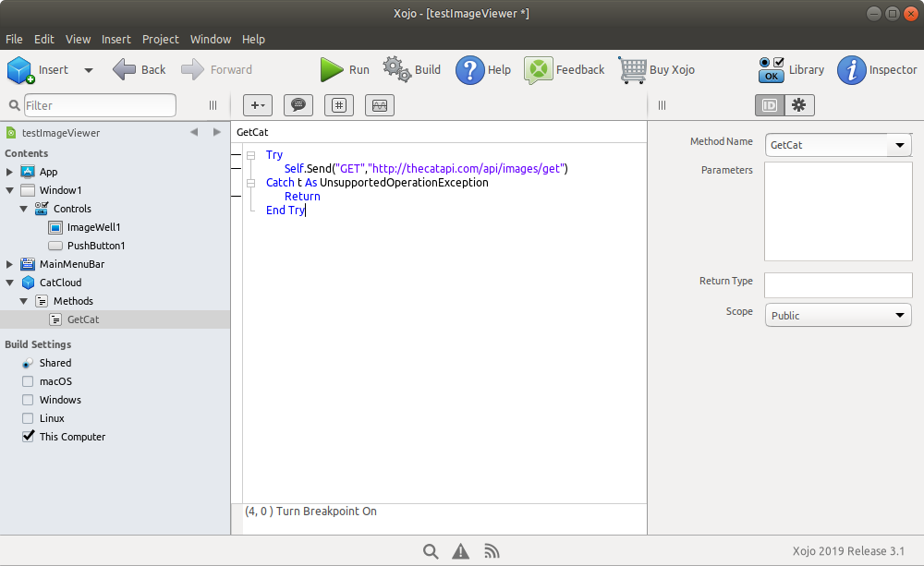Click the Return Type field
The height and width of the screenshot is (566, 924).
(x=838, y=285)
